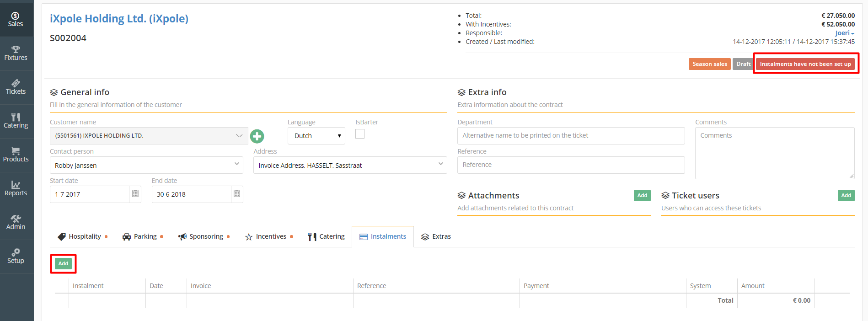Click the Start date field 1-7-2017

click(90, 194)
